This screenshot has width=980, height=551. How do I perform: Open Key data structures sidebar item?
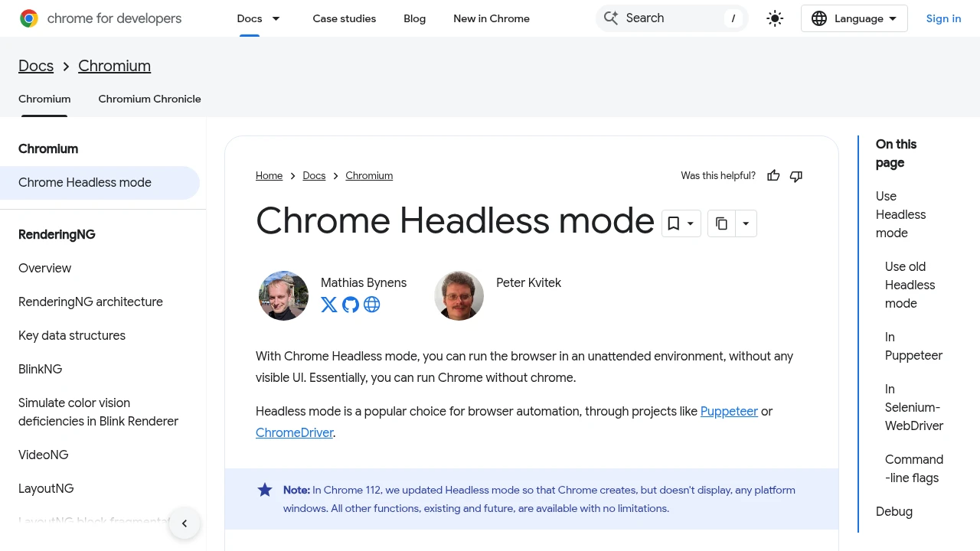pos(72,336)
